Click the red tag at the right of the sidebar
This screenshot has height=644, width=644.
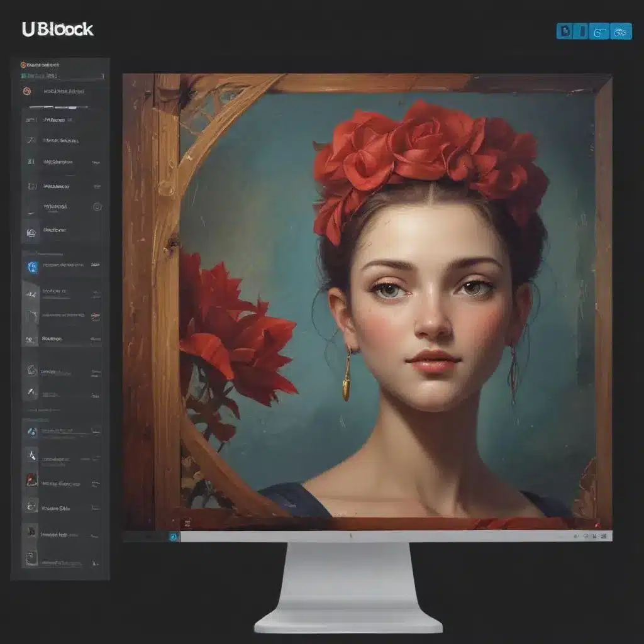tap(96, 316)
